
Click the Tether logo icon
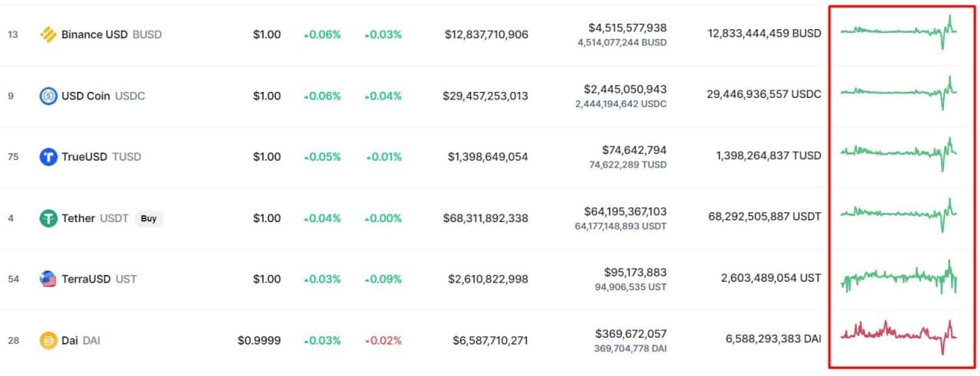[x=48, y=218]
